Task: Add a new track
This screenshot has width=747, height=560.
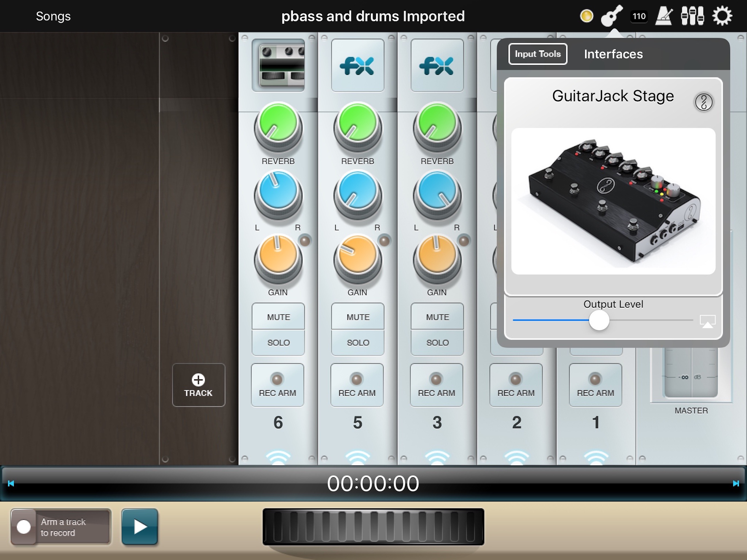Action: [x=199, y=385]
